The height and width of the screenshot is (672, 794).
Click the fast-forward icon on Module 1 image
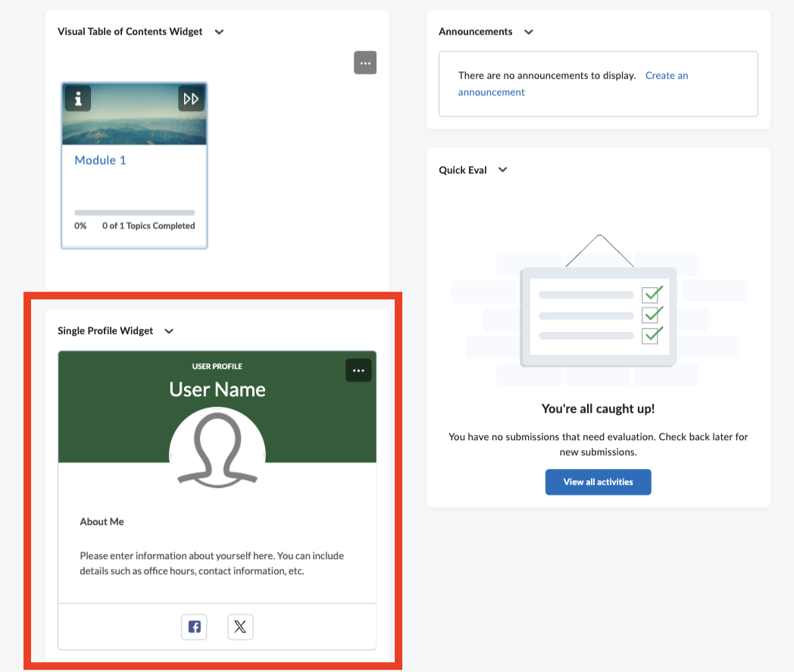point(191,98)
